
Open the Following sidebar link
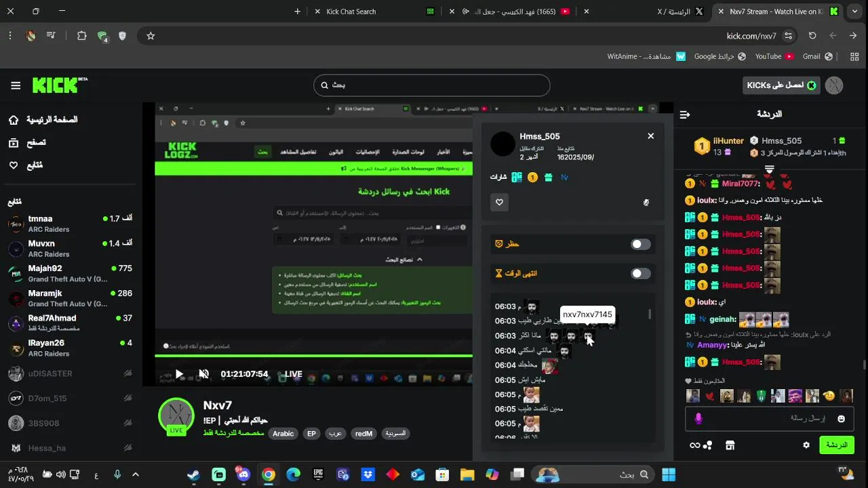pos(26,165)
